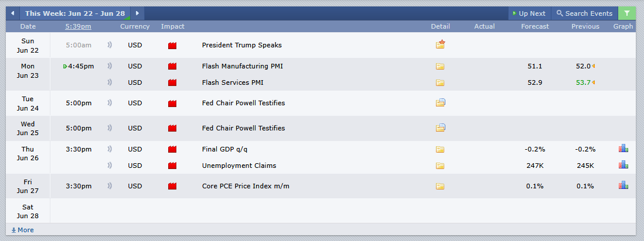The height and width of the screenshot is (241, 644).
Task: Select the Flash Services PMI event name
Action: pos(233,82)
